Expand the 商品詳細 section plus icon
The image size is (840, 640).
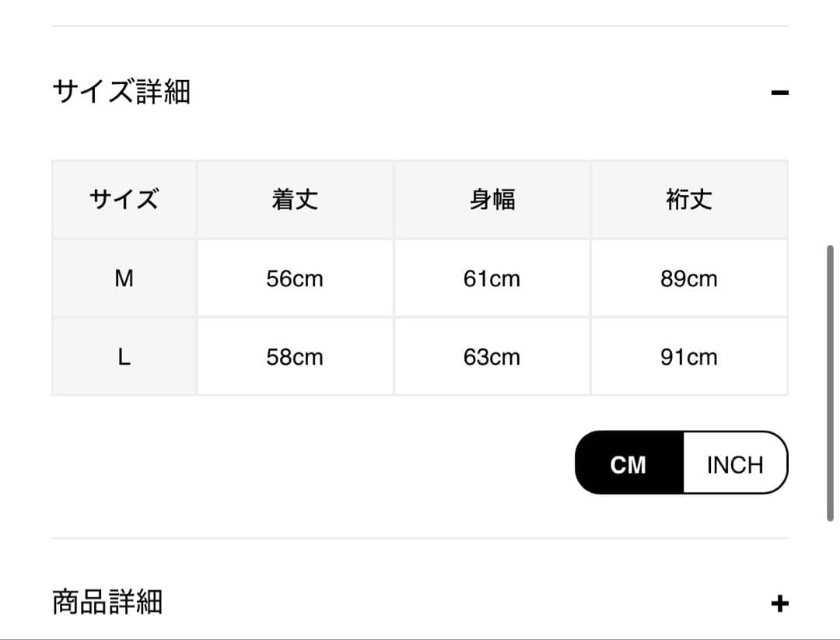pyautogui.click(x=779, y=603)
